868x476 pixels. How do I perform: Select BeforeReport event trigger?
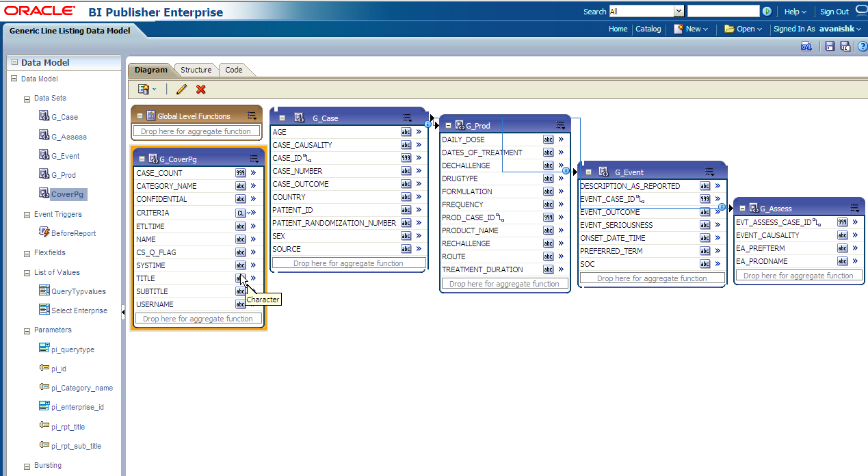click(73, 233)
